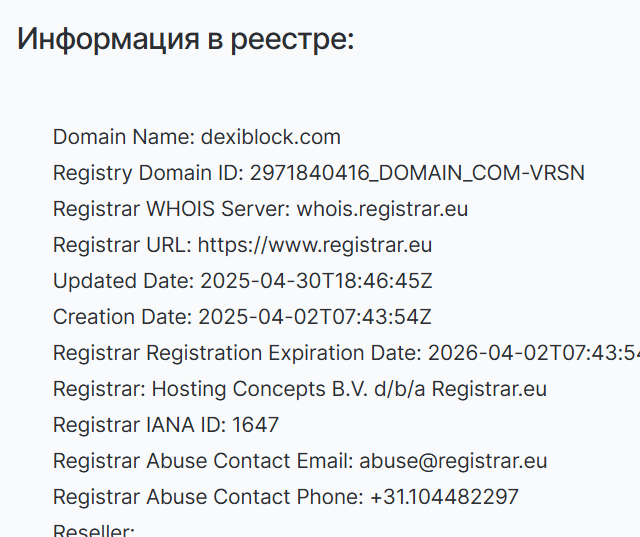Click the "Registry Domain ID:" label

[148, 173]
